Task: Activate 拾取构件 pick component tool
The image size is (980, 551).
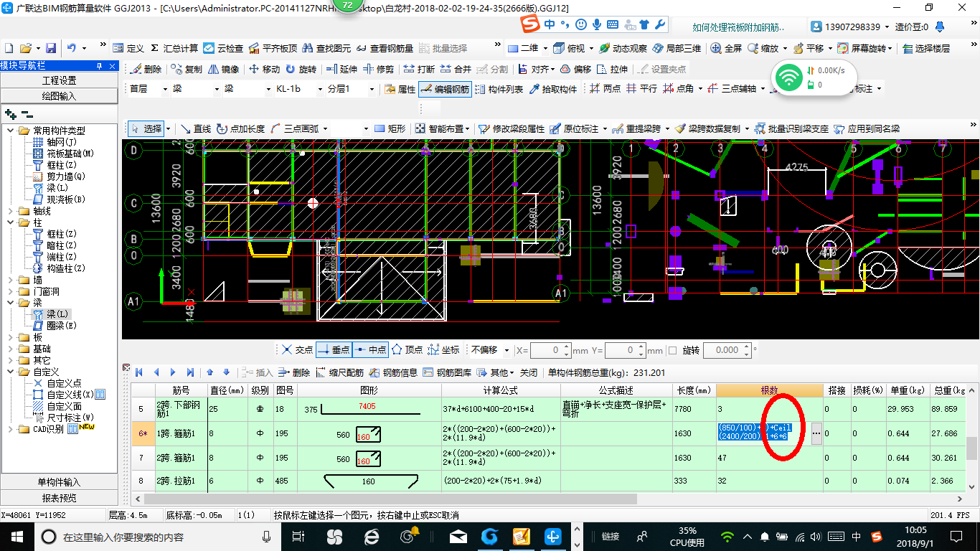Action: point(552,89)
